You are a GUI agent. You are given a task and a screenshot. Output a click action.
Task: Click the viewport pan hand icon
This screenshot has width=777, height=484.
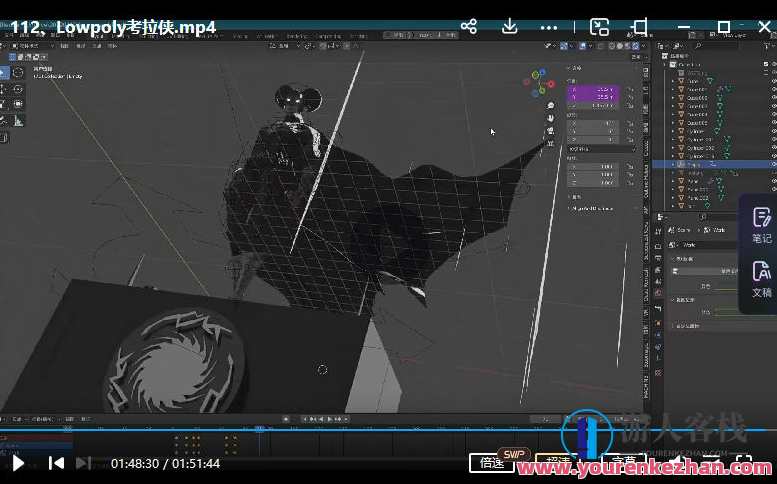pyautogui.click(x=551, y=118)
